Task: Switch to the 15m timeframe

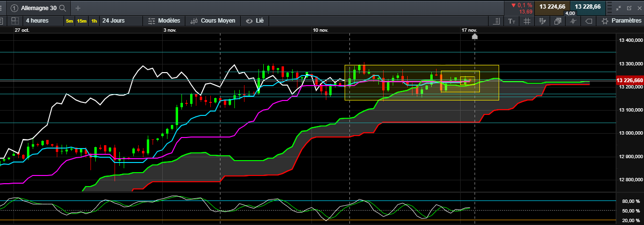Action: coord(82,21)
